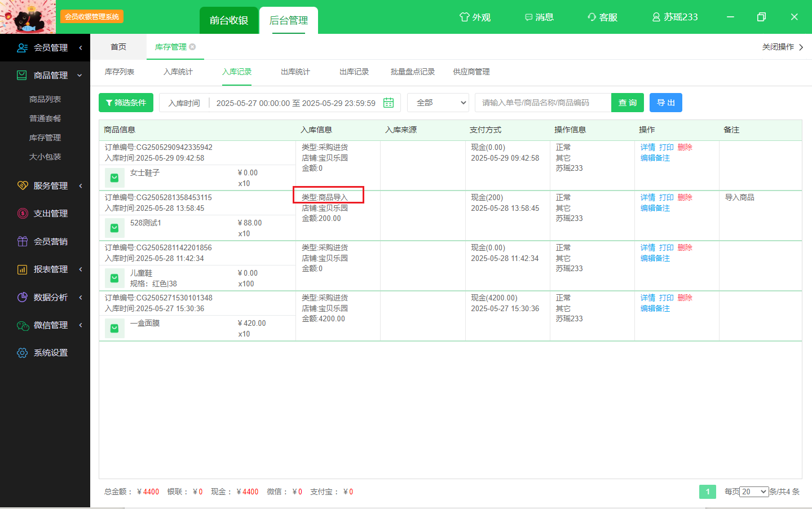The height and width of the screenshot is (509, 812).
Task: Click the user avatar icon 苏瑶233
Action: [656, 17]
